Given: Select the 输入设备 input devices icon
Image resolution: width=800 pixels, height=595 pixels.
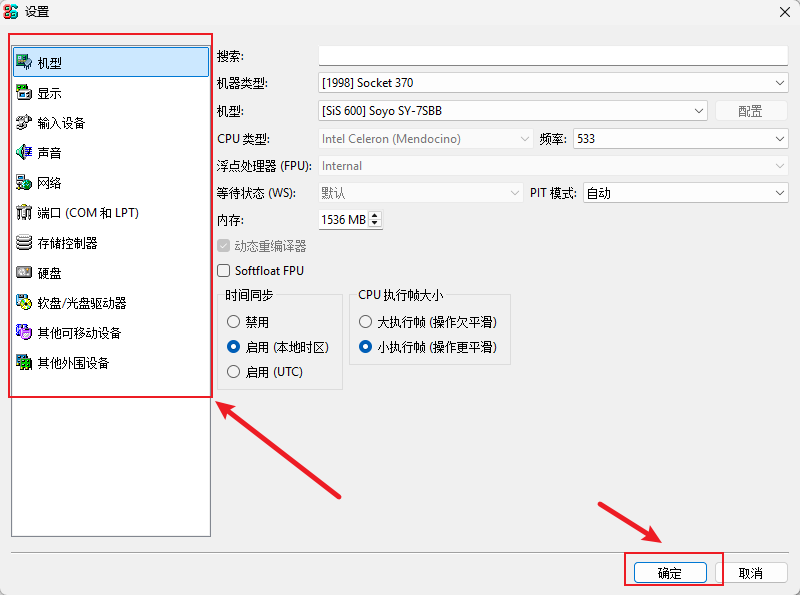Looking at the screenshot, I should pos(24,123).
